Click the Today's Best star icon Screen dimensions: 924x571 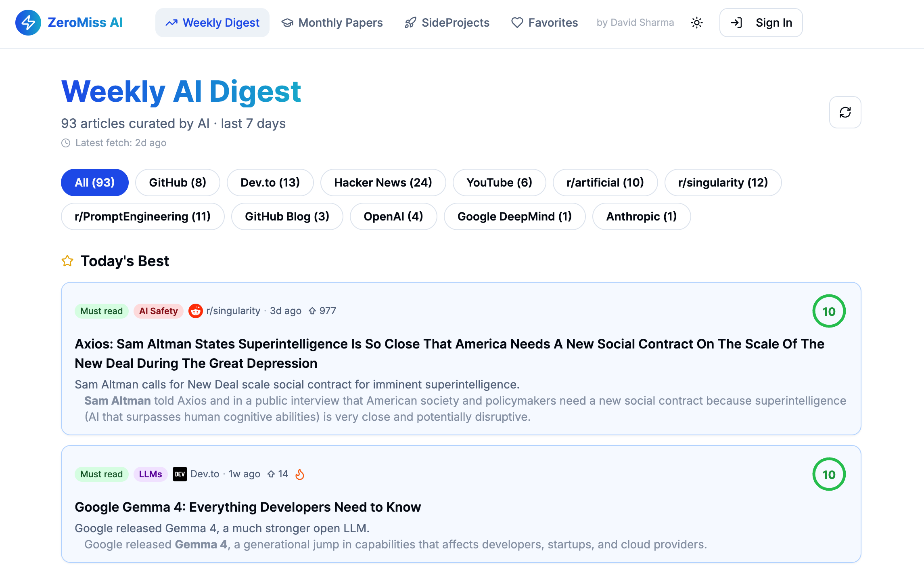pyautogui.click(x=67, y=261)
